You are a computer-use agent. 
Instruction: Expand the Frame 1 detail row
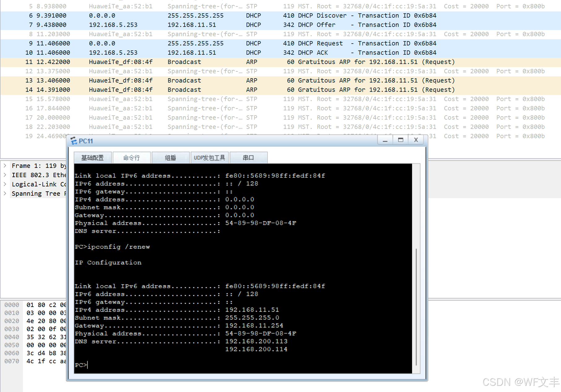(x=5, y=166)
